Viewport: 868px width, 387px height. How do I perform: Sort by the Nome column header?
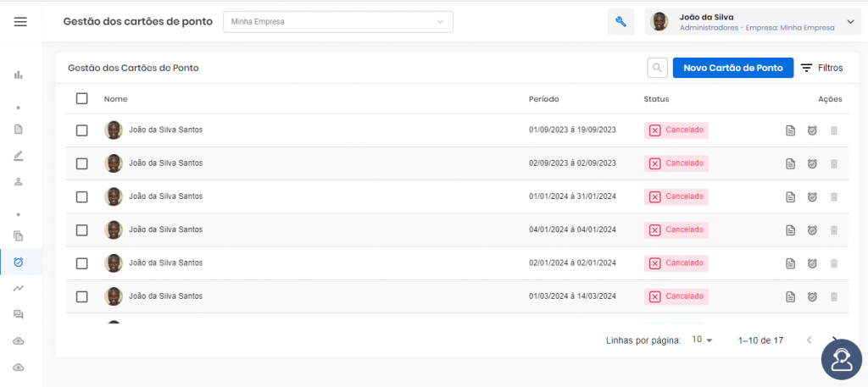tap(115, 99)
